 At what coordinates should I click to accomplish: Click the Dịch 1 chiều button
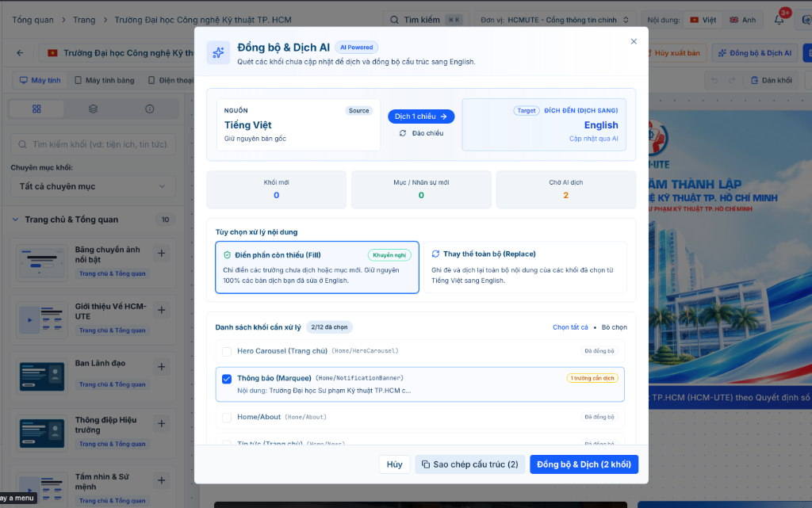click(x=421, y=116)
